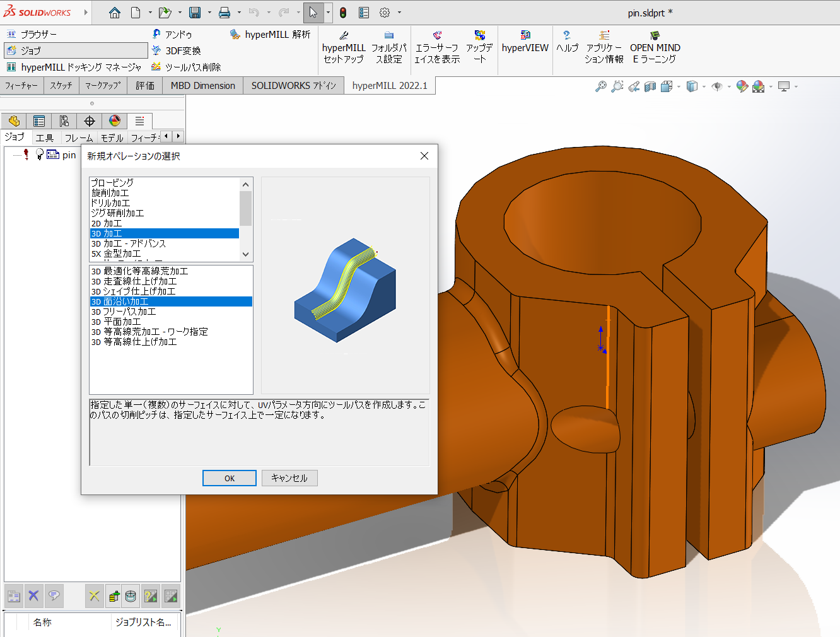Click the category list scroll down arrow
Screen dimensions: 840x637
pyautogui.click(x=246, y=255)
